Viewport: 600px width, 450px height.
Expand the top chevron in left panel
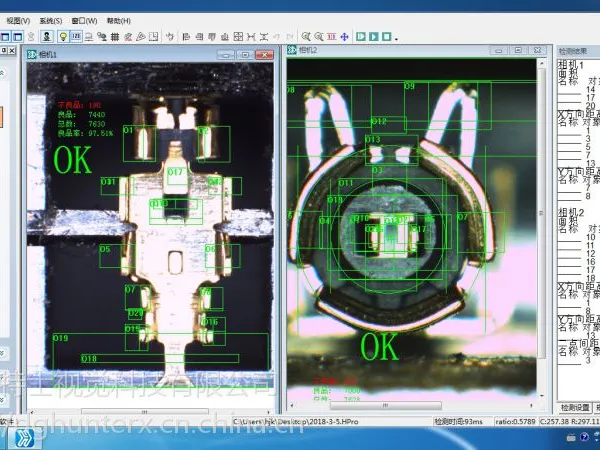(x=2, y=73)
